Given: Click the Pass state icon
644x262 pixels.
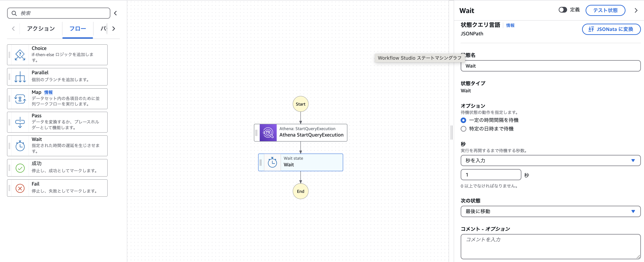Looking at the screenshot, I should pyautogui.click(x=20, y=122).
